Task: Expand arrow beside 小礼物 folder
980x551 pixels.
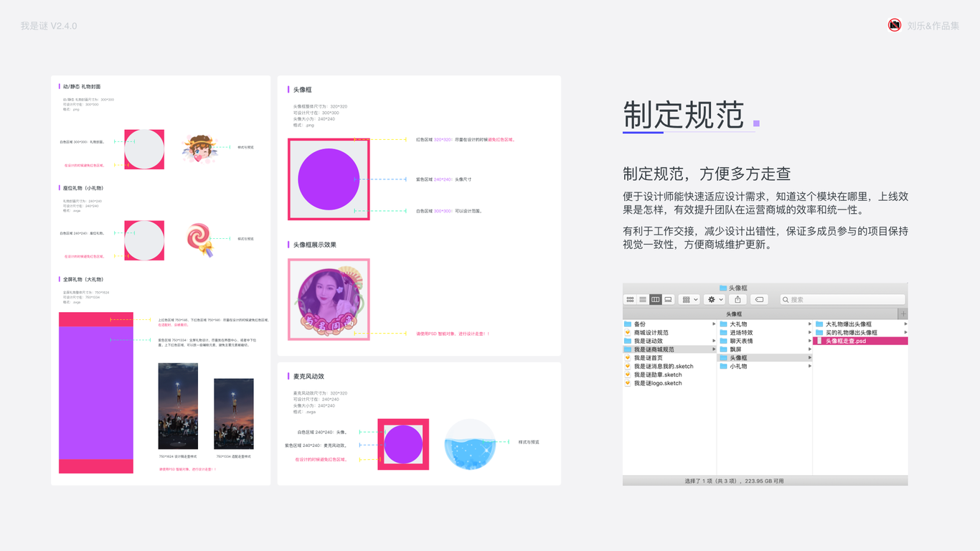Action: coord(809,366)
